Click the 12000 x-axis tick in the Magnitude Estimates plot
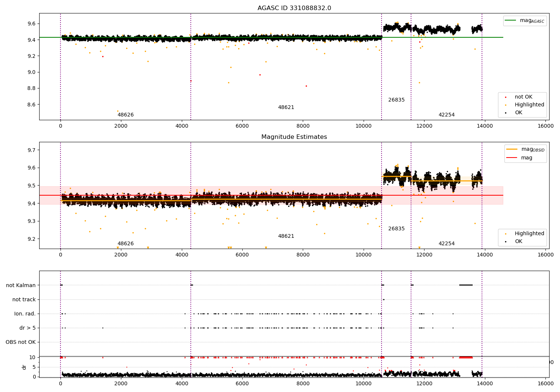Viewport: 560px width, 392px height. pyautogui.click(x=424, y=255)
